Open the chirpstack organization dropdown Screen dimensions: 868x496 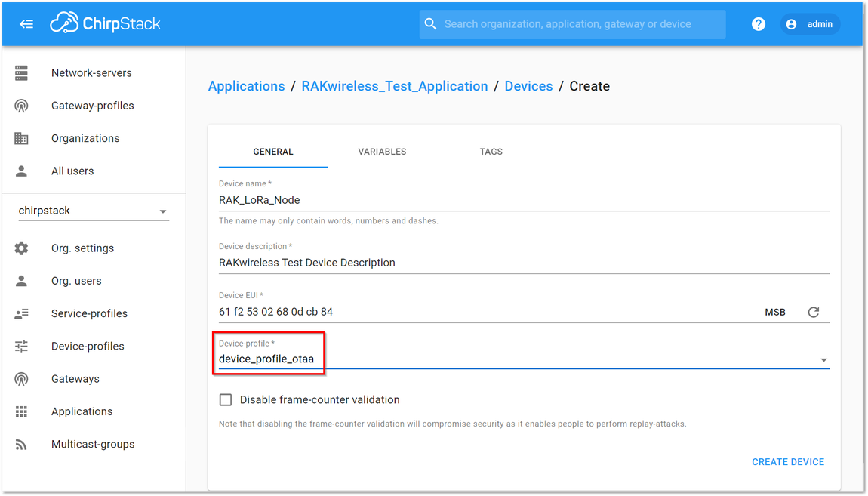click(94, 211)
